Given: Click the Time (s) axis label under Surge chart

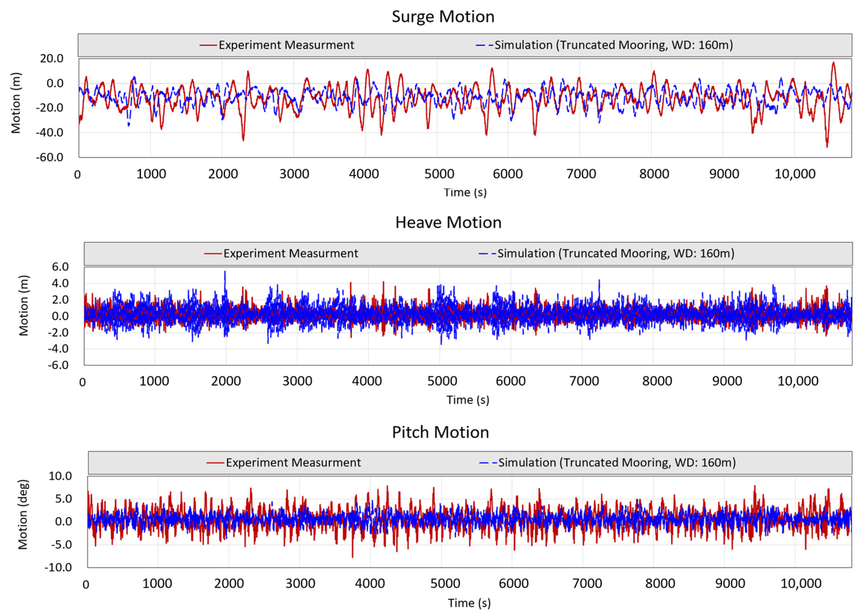Looking at the screenshot, I should point(465,192).
